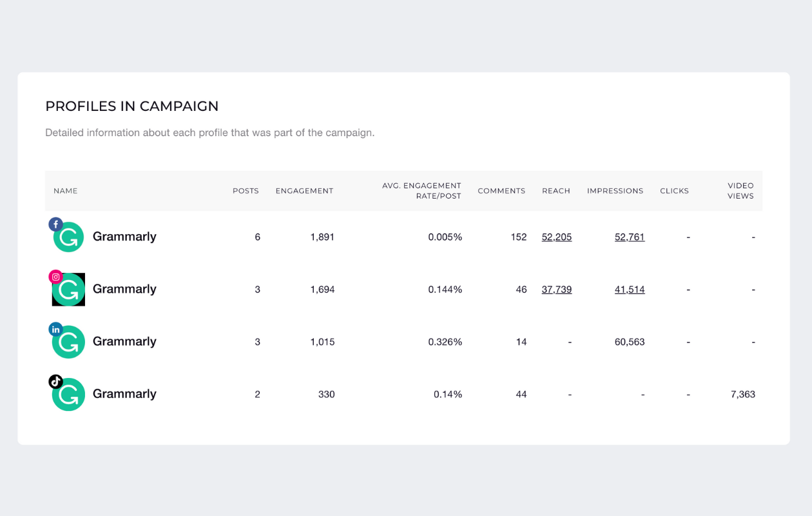Click the AVG. ENGAGEMENT RATE/POST column header

(421, 191)
